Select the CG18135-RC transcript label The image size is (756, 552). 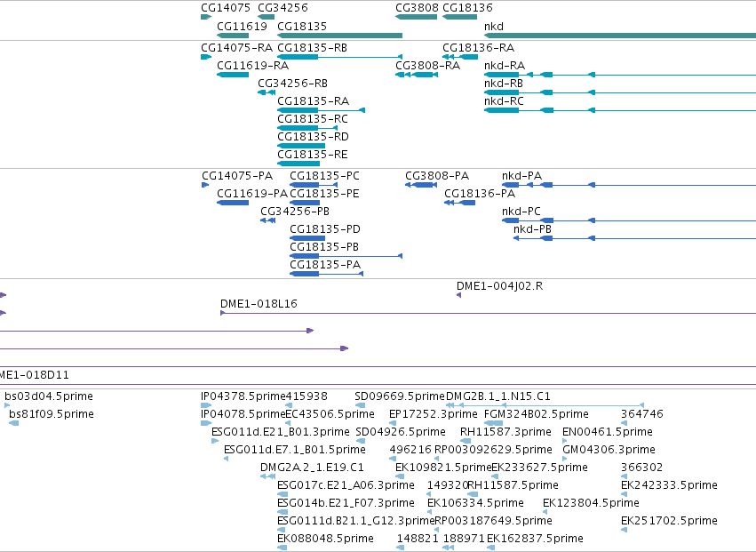[x=313, y=119]
